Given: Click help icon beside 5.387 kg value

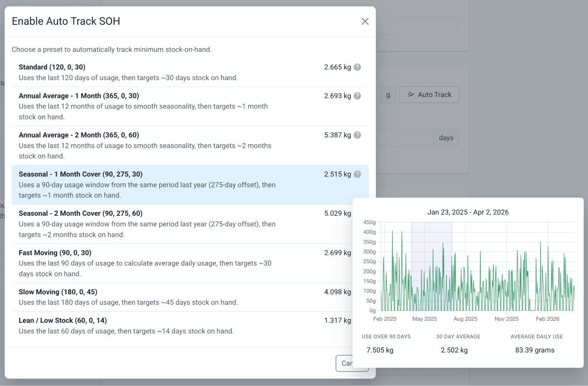Looking at the screenshot, I should [357, 135].
